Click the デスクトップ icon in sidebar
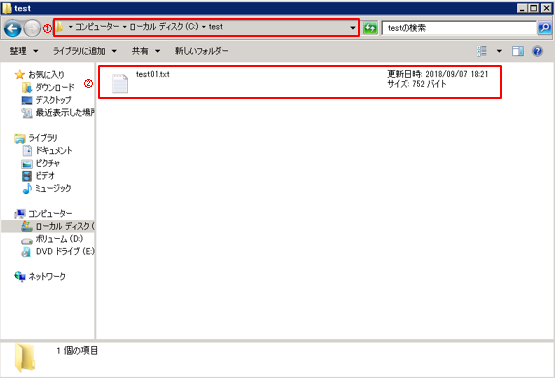This screenshot has height=378, width=555. (x=27, y=100)
